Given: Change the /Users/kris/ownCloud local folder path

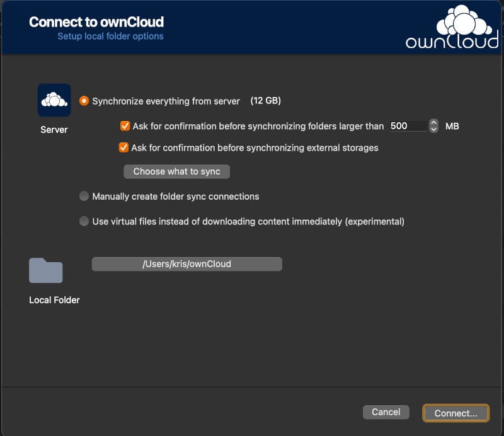Looking at the screenshot, I should point(186,264).
